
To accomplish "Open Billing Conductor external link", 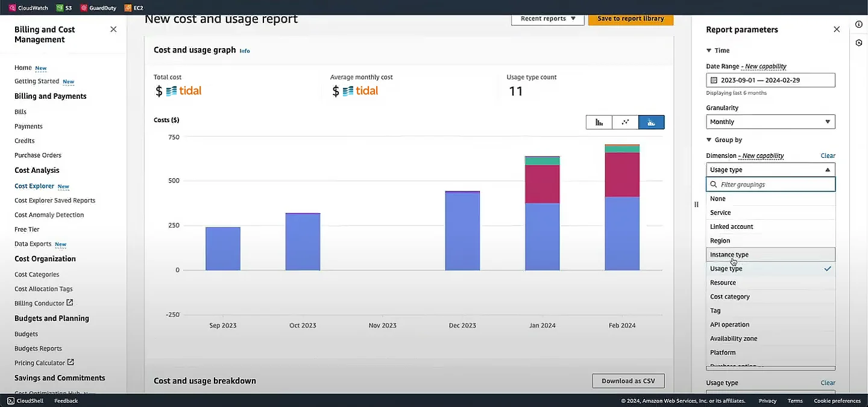I will (43, 303).
